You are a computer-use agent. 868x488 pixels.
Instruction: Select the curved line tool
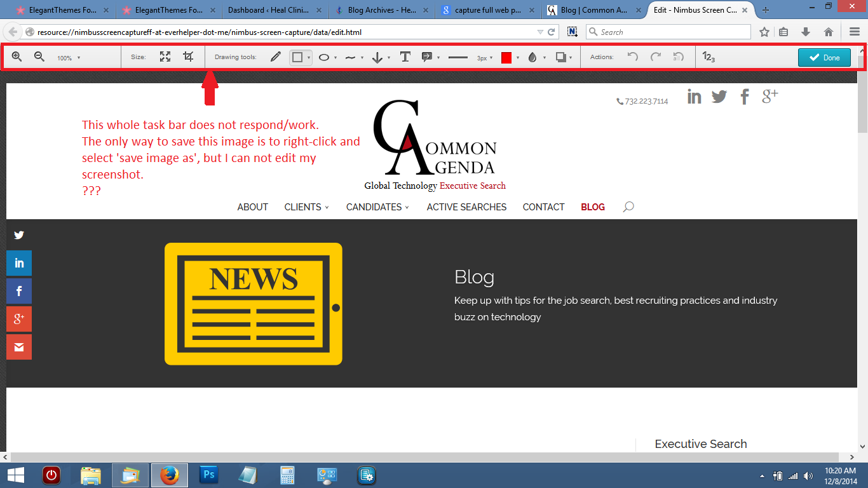(350, 57)
